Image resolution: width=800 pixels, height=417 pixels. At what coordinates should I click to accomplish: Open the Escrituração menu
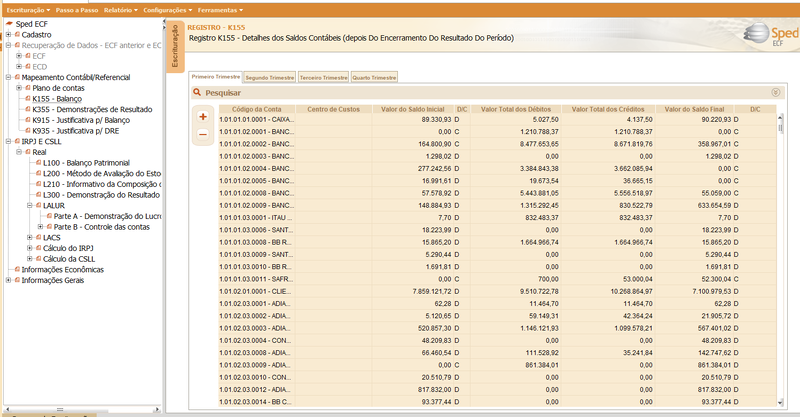(28, 10)
